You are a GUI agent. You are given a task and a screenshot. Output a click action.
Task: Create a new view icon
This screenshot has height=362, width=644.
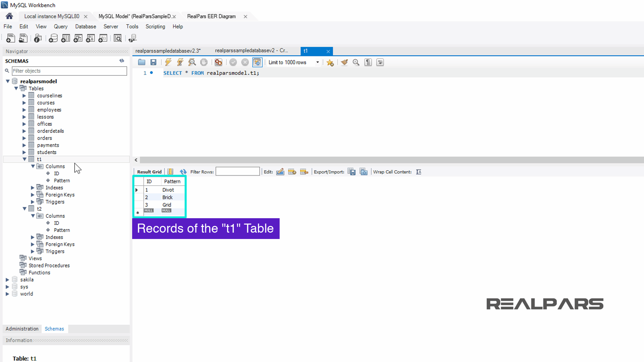(x=78, y=38)
